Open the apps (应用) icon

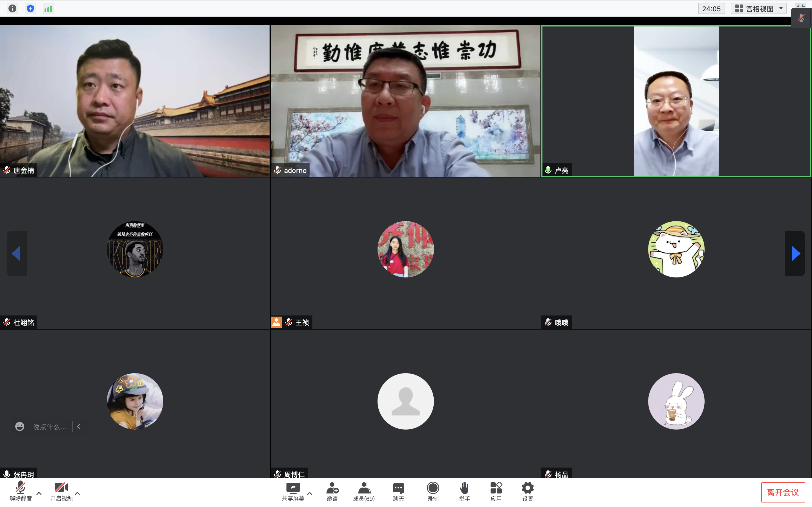click(496, 492)
